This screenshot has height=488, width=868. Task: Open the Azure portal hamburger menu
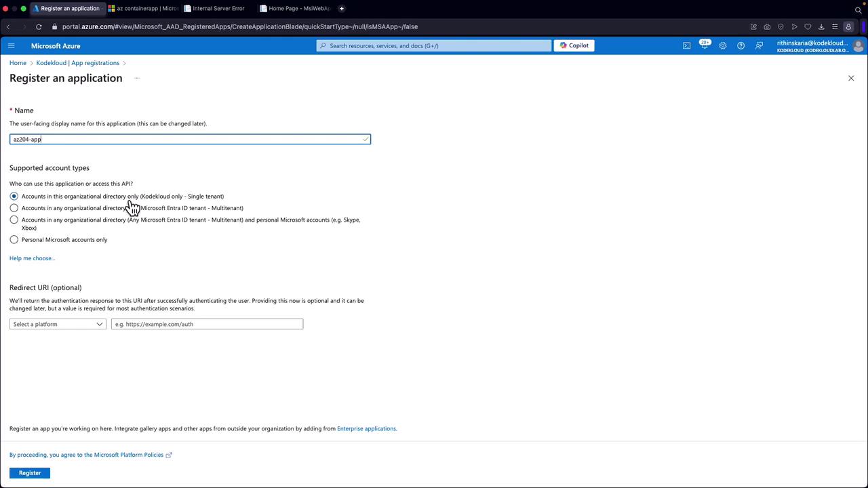click(11, 45)
